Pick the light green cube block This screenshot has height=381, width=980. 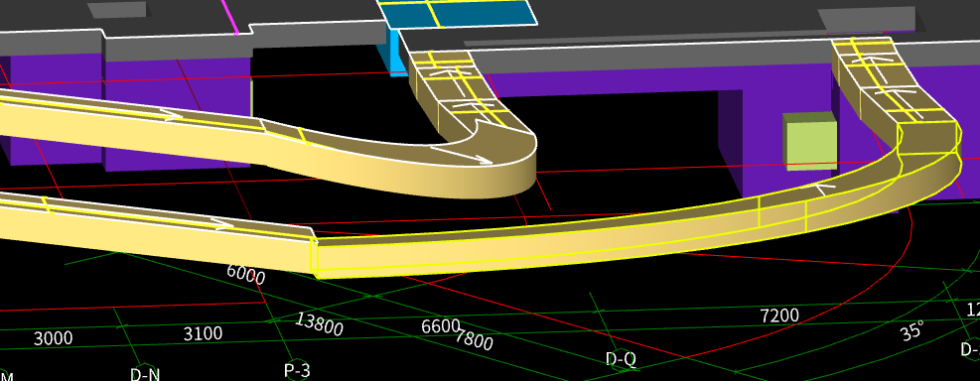(810, 142)
